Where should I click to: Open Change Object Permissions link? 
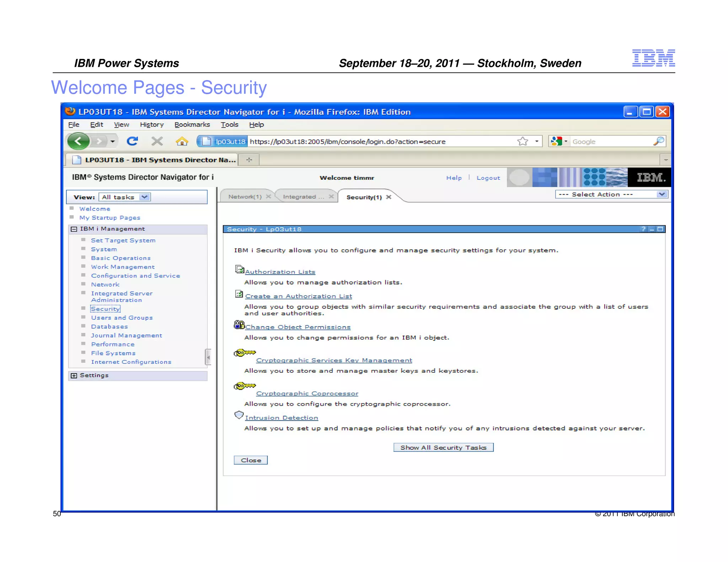[298, 327]
